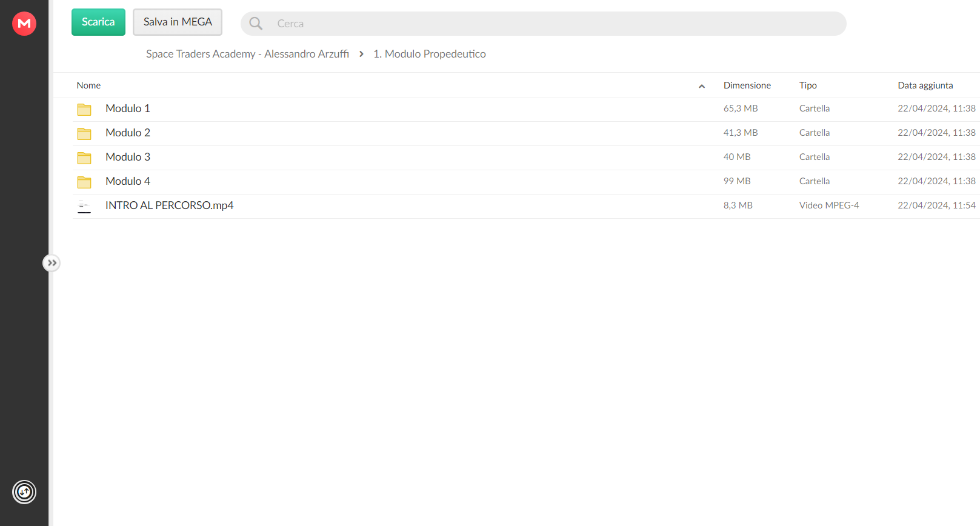The width and height of the screenshot is (980, 526).
Task: Click the date cell of Modulo 1
Action: (937, 108)
